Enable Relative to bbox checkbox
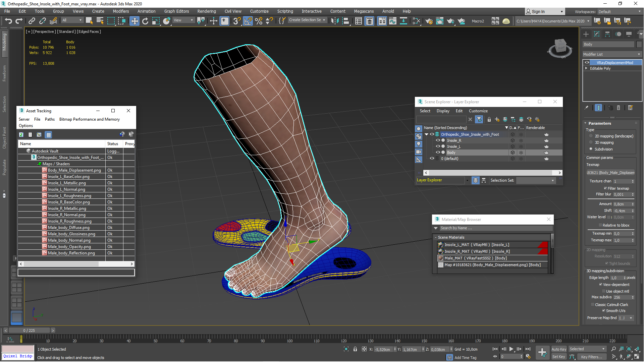The height and width of the screenshot is (362, 644). 600,225
